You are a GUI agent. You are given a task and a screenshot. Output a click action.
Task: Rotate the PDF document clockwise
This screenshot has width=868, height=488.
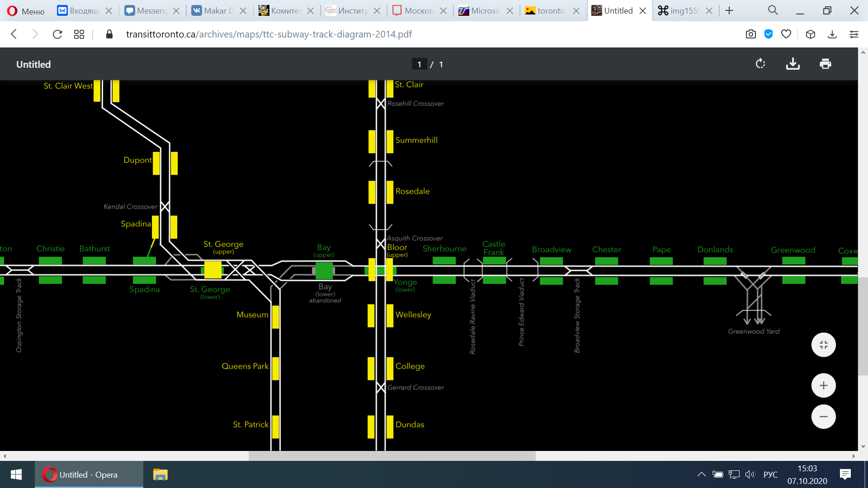click(760, 64)
